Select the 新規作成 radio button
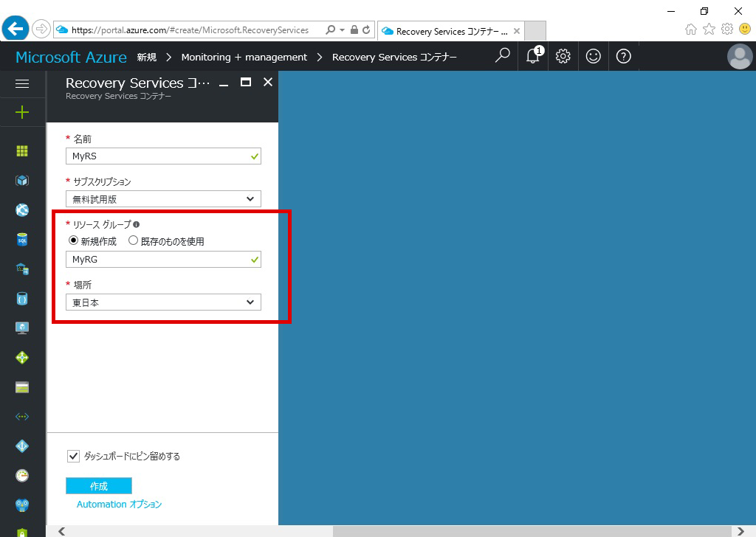 73,240
